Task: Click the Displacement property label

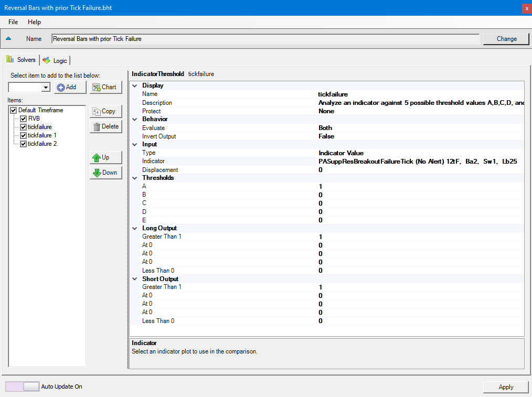Action: (x=160, y=170)
